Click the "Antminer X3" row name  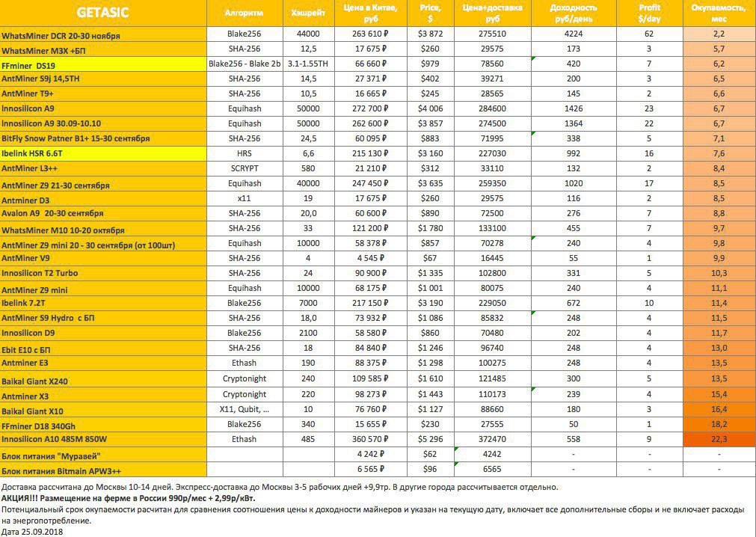(x=103, y=394)
